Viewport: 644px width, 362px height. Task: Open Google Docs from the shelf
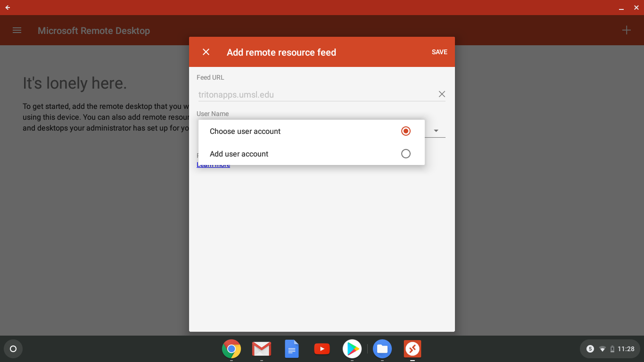click(292, 349)
